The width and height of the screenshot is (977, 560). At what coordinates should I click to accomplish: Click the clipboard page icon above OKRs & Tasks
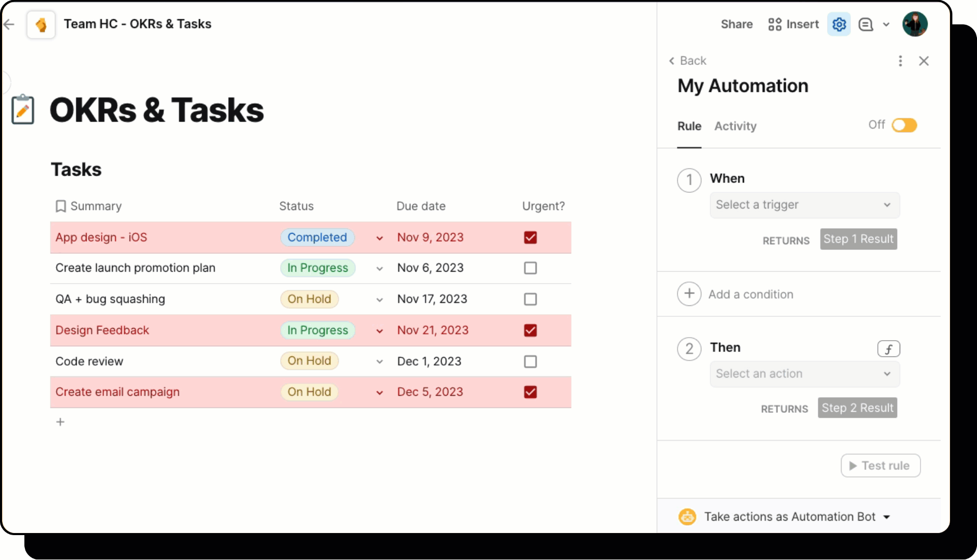tap(23, 109)
